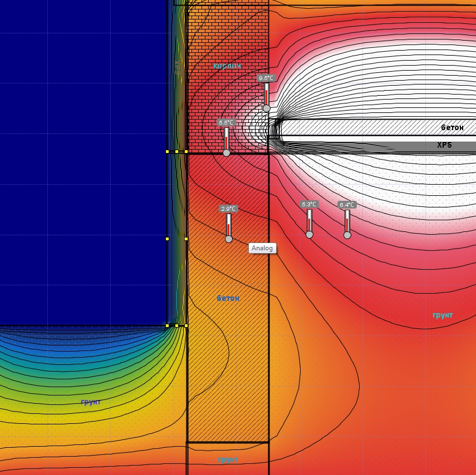Click bottom-right yellow selection handle of insulation strip
The image size is (476, 475).
[186, 326]
